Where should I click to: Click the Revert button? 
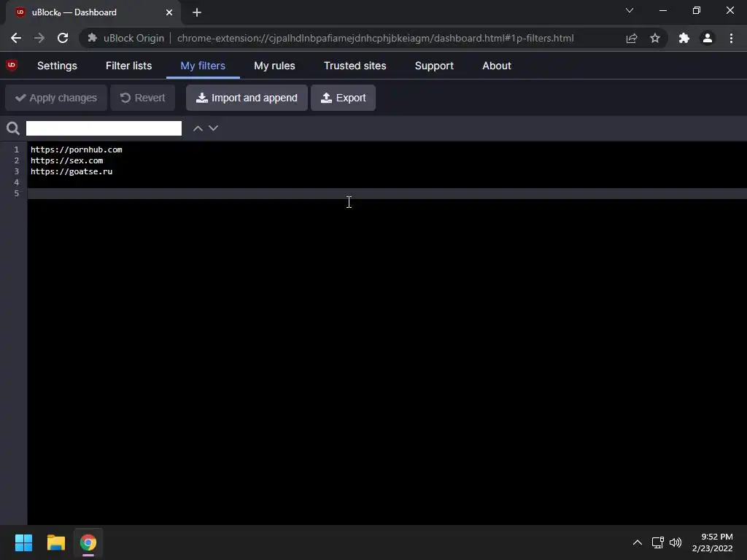142,98
